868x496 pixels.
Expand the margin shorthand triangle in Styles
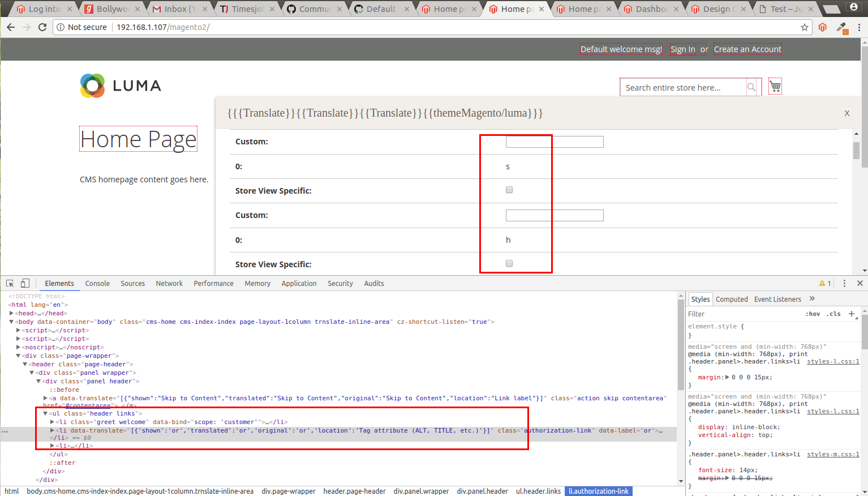[727, 377]
